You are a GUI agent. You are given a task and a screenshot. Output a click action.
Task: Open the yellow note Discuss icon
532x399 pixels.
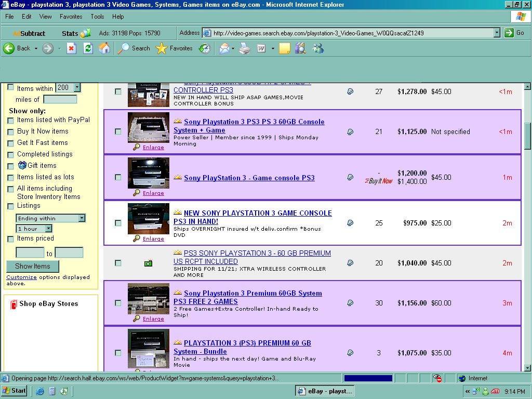pyautogui.click(x=284, y=48)
